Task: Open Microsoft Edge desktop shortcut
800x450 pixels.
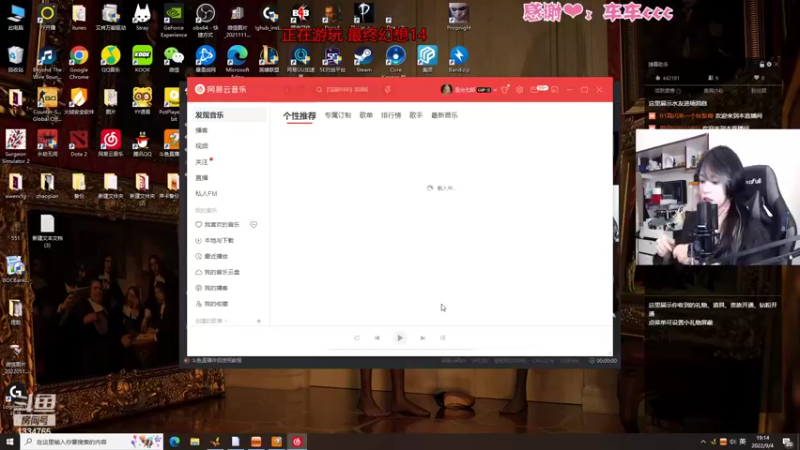Action: point(237,61)
